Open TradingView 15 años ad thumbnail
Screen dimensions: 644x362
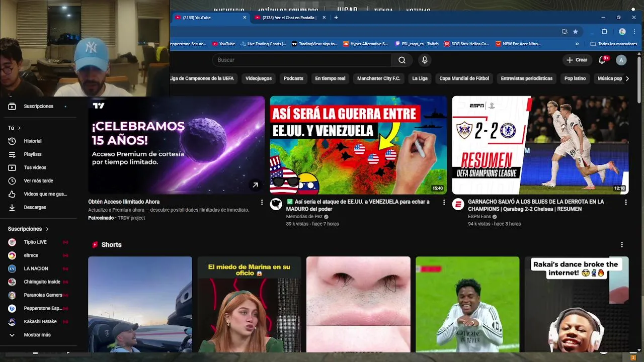click(176, 145)
